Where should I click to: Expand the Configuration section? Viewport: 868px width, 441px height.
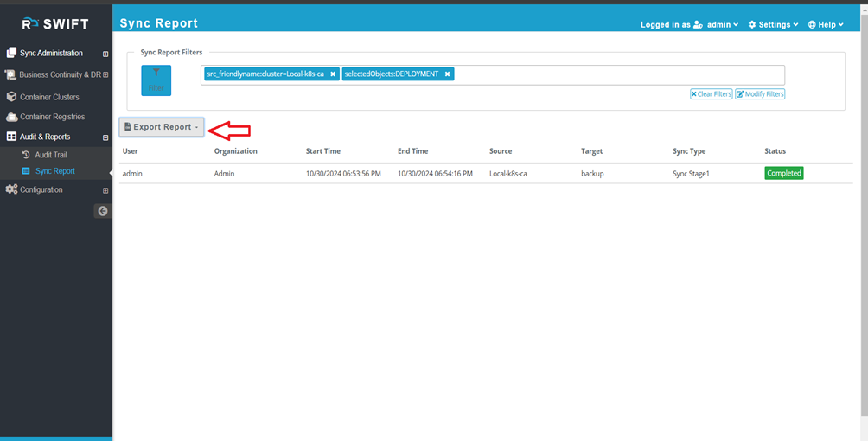[105, 190]
